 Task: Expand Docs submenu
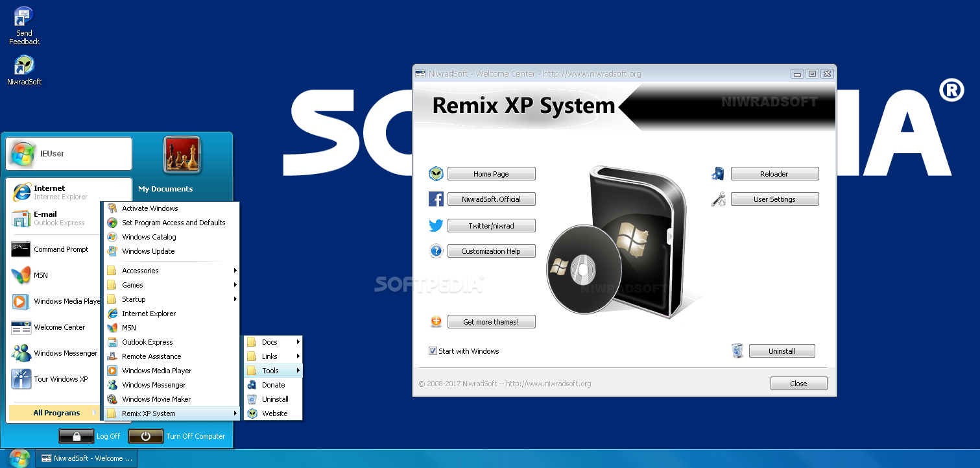tap(273, 342)
